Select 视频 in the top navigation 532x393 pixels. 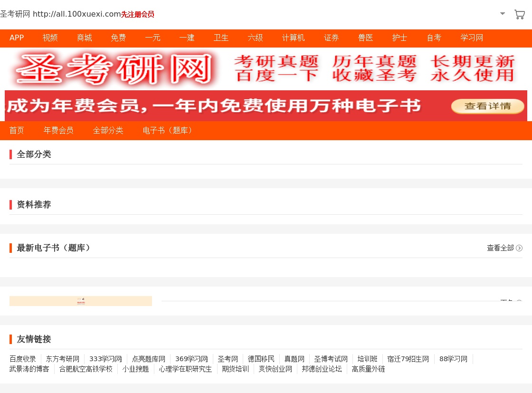50,38
